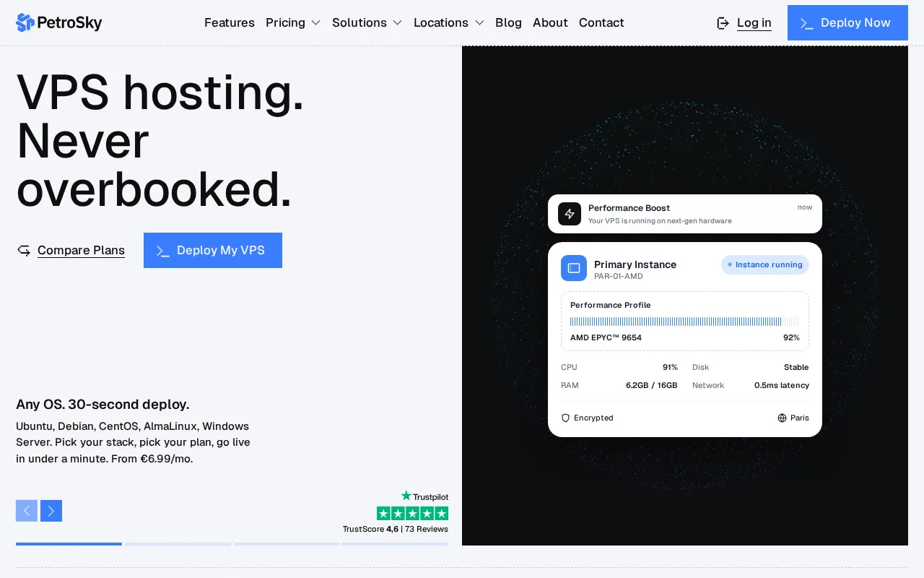The width and height of the screenshot is (924, 578).
Task: Click the 'now' timestamp in notification
Action: 805,207
